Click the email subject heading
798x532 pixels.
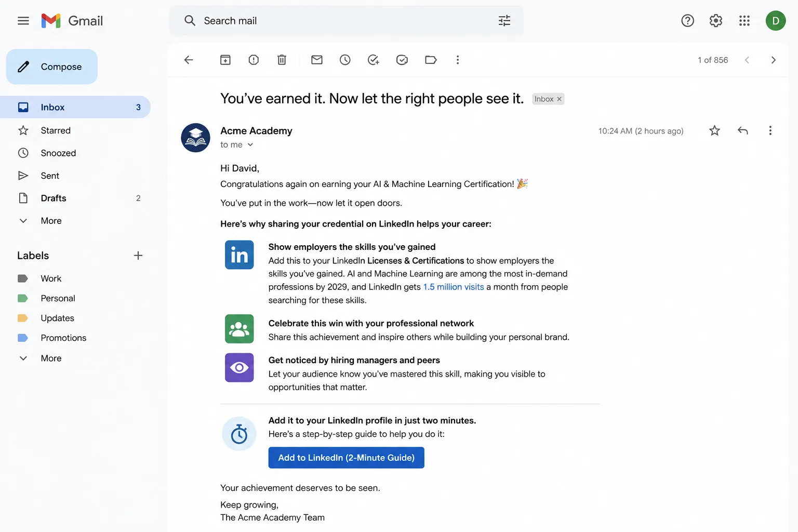point(372,99)
